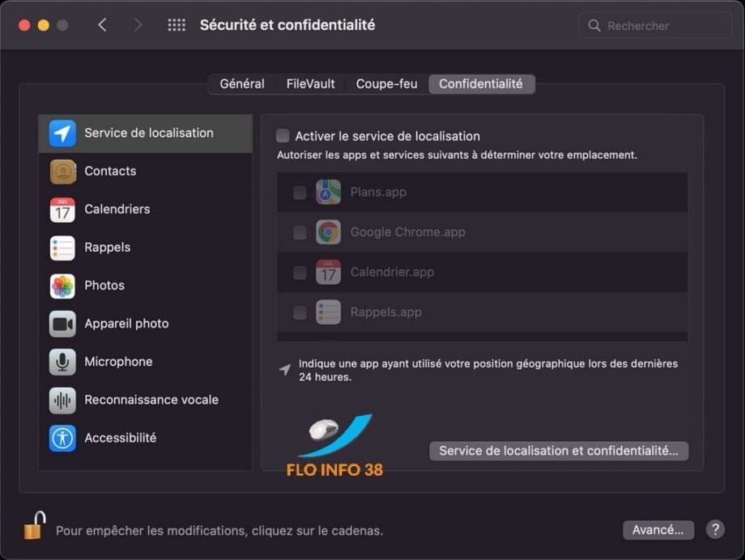Viewport: 745px width, 560px height.
Task: Click the padlock to prevent changes
Action: (35, 525)
